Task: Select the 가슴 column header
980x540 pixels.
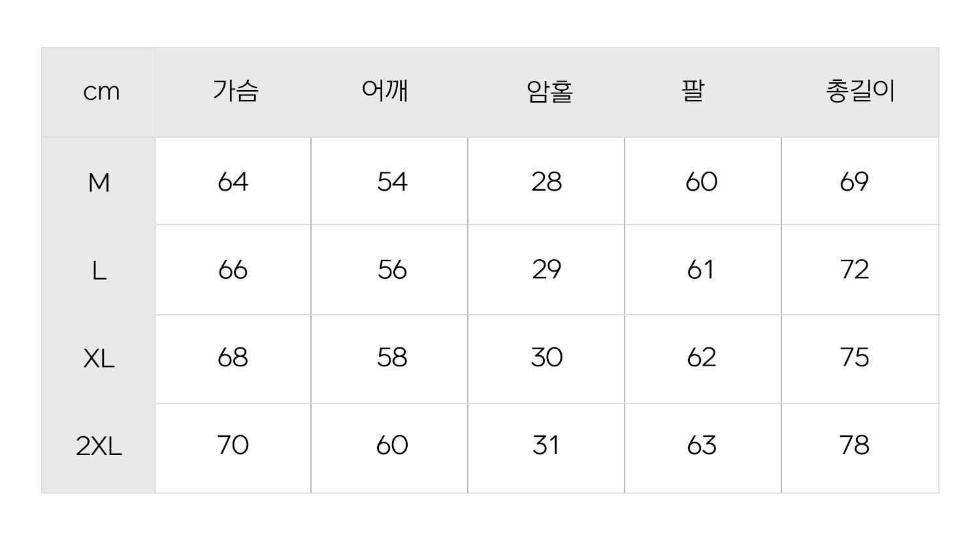Action: (x=235, y=91)
